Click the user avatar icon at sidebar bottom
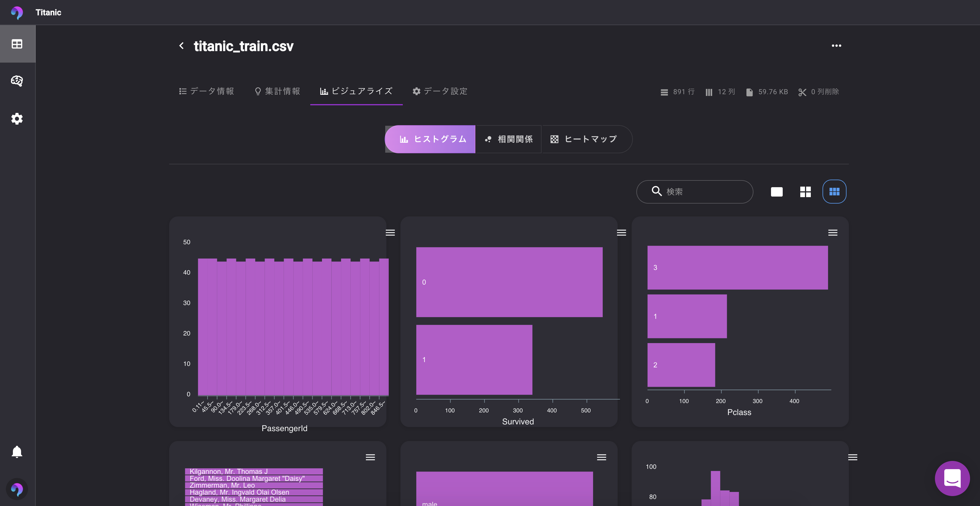Image resolution: width=980 pixels, height=506 pixels. pos(17,489)
